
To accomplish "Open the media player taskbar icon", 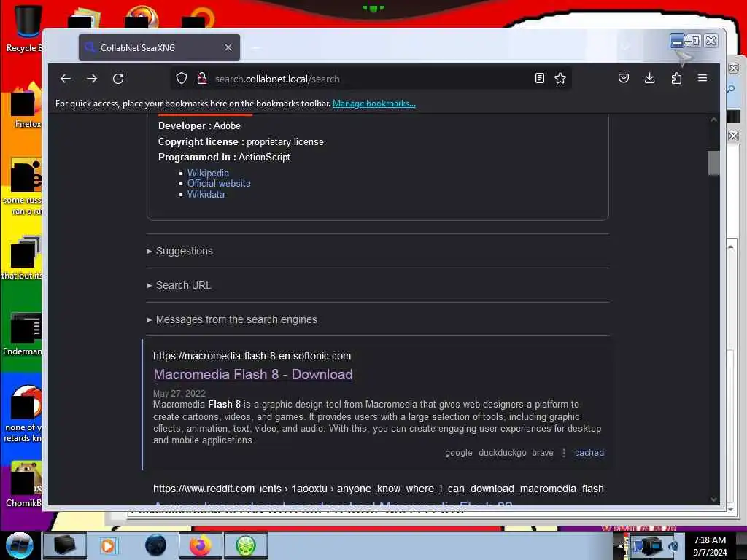I will pyautogui.click(x=108, y=545).
